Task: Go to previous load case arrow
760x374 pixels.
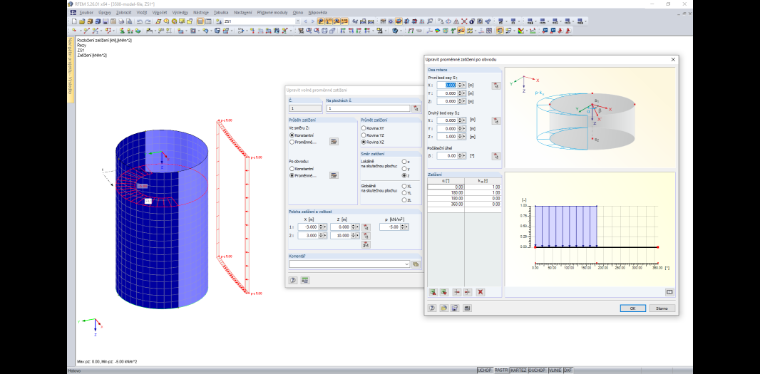Action: pyautogui.click(x=305, y=21)
